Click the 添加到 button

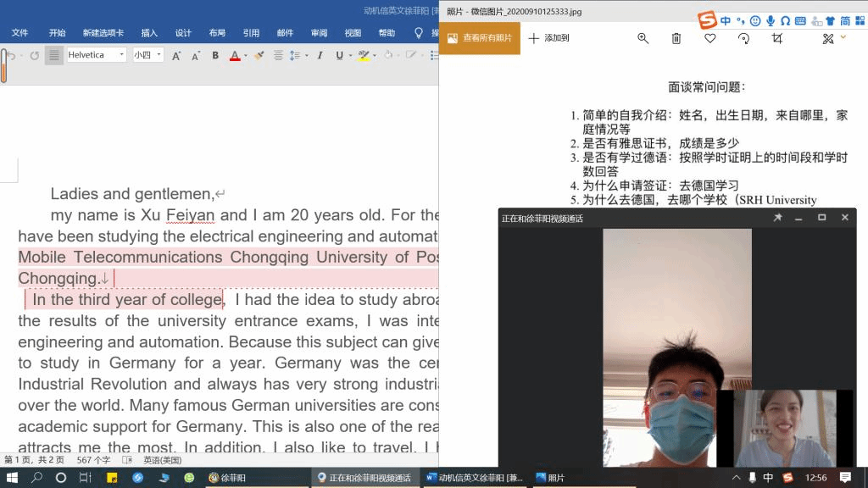click(548, 38)
